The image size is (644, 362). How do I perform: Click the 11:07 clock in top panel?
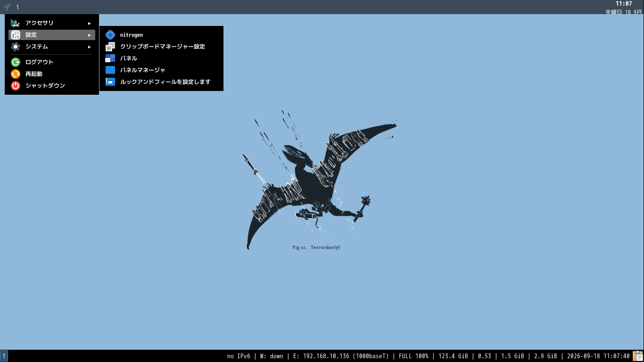(x=624, y=4)
